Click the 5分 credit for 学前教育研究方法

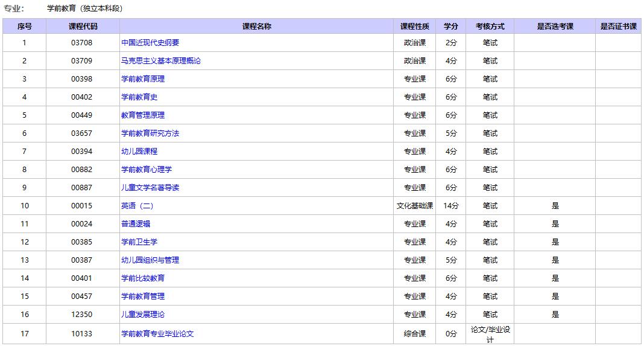pyautogui.click(x=451, y=133)
